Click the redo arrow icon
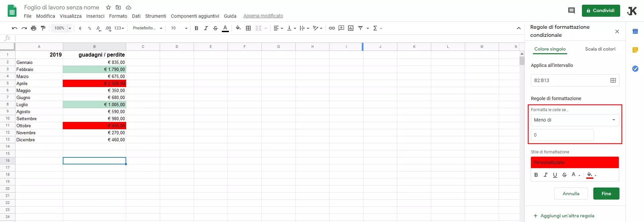 point(24,28)
